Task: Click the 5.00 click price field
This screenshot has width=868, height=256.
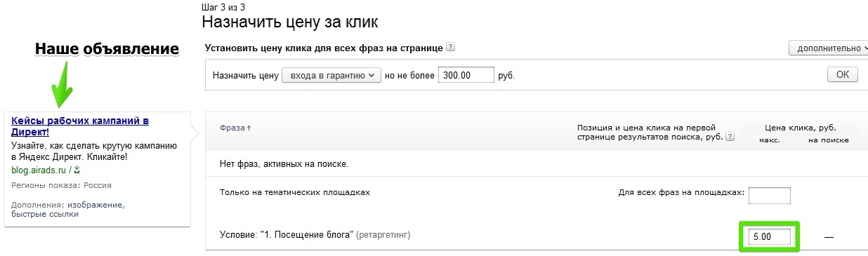Action: 770,237
